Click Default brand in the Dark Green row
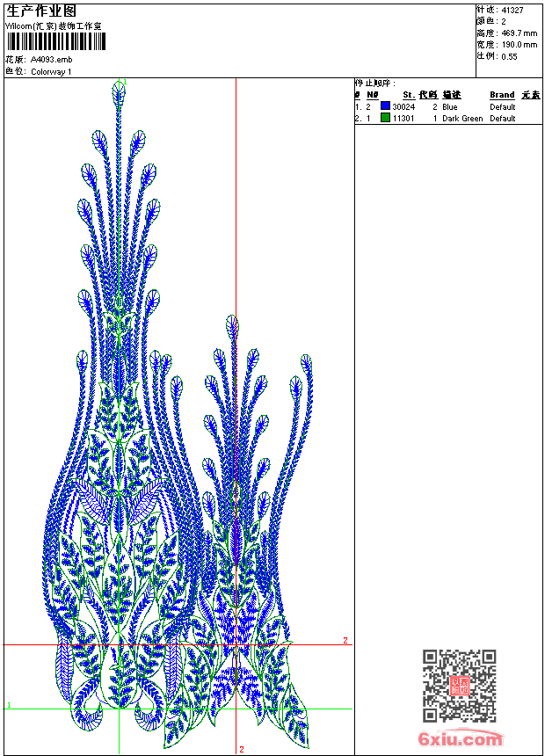 (x=503, y=119)
